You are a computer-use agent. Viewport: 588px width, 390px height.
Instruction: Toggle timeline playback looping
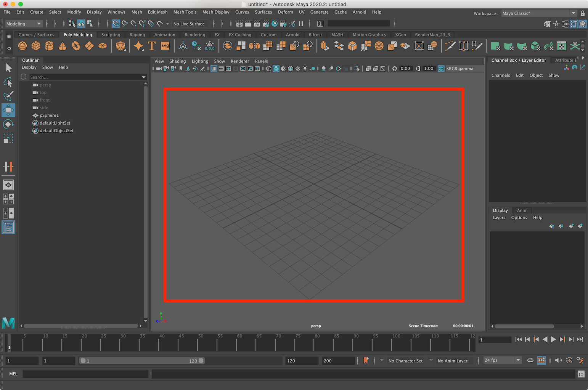click(x=530, y=360)
